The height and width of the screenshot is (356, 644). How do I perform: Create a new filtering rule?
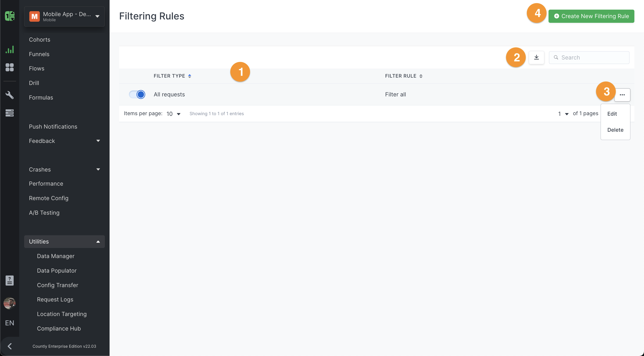[x=591, y=16]
